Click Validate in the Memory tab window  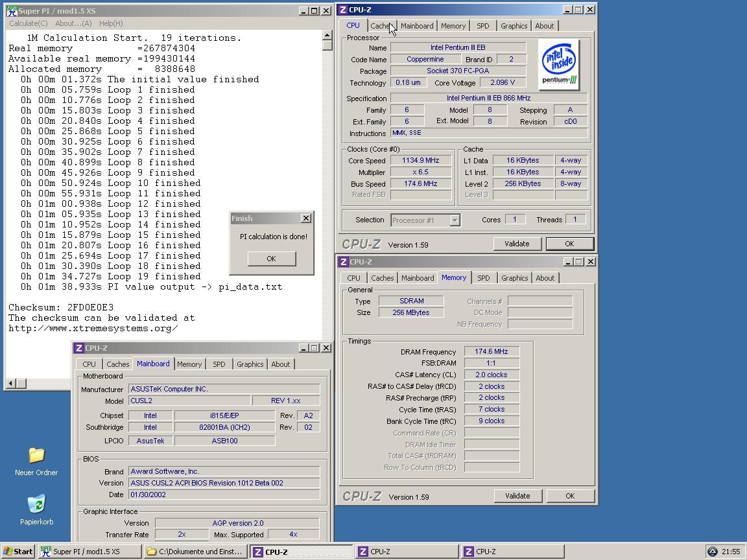click(x=517, y=496)
